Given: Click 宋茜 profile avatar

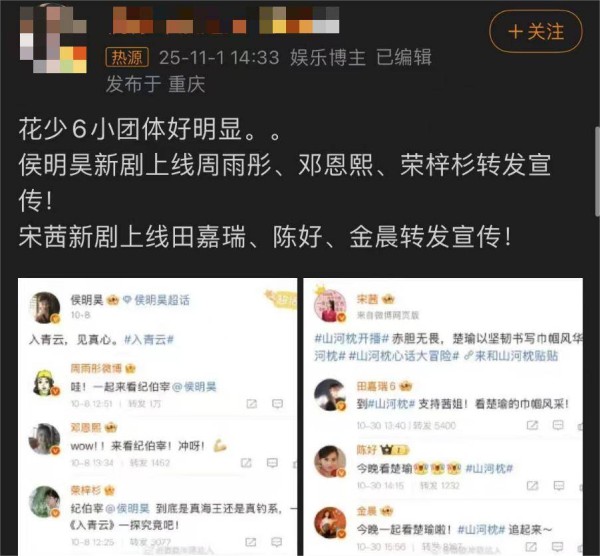Looking at the screenshot, I should tap(330, 306).
